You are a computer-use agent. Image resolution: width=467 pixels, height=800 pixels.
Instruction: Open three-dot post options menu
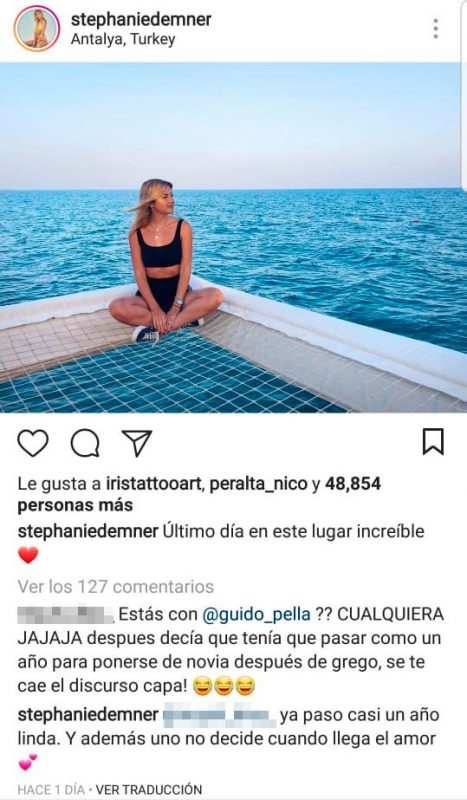coord(435,29)
